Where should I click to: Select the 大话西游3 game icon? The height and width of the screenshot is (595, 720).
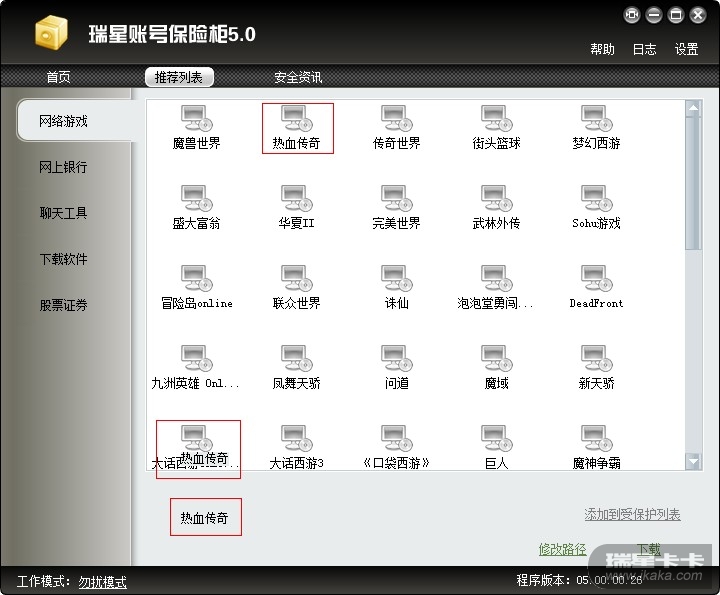[297, 447]
